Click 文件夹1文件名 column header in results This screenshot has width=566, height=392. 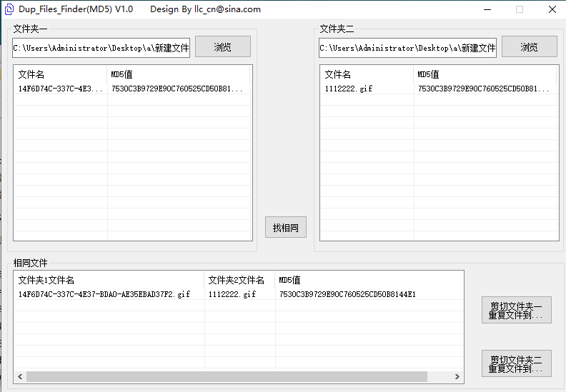109,280
